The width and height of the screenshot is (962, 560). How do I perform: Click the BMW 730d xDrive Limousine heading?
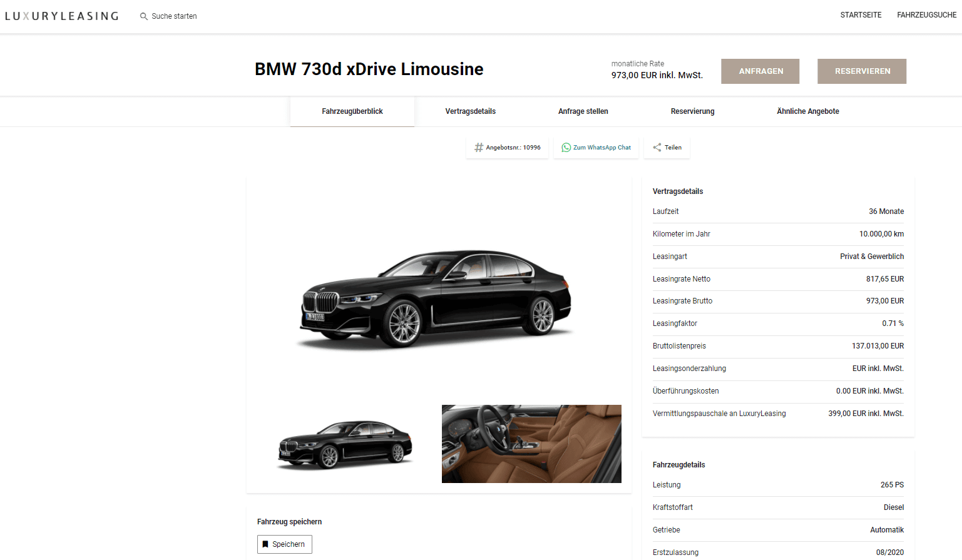coord(369,69)
